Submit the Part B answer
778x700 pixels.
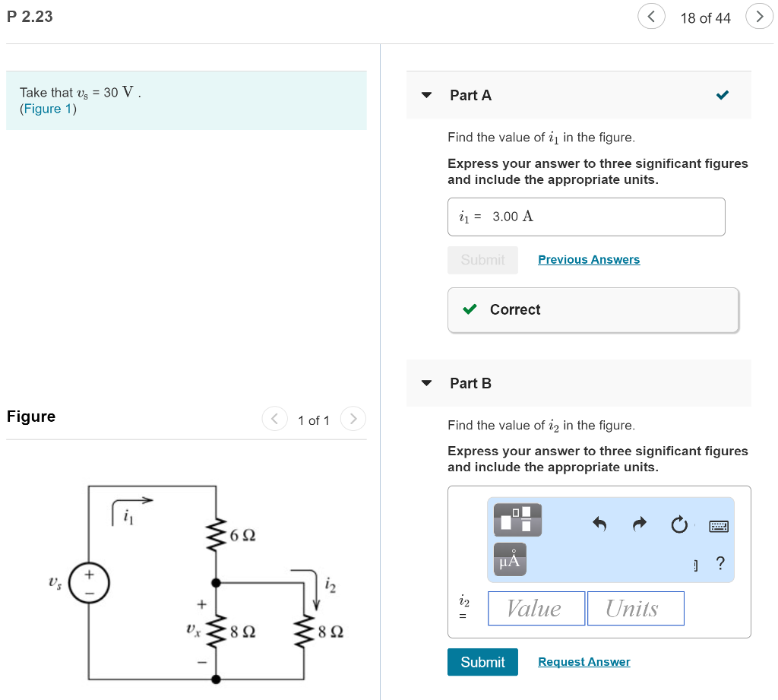pyautogui.click(x=482, y=661)
